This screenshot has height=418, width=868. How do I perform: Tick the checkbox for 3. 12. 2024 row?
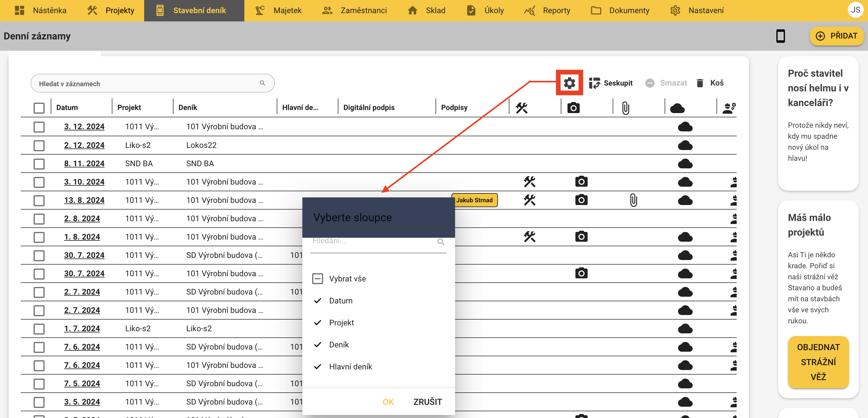point(39,127)
